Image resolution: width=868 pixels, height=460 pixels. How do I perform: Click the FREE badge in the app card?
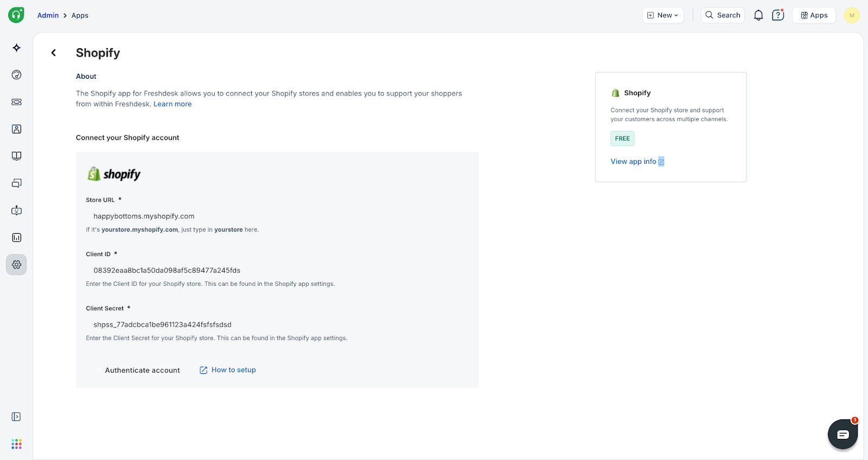click(622, 138)
